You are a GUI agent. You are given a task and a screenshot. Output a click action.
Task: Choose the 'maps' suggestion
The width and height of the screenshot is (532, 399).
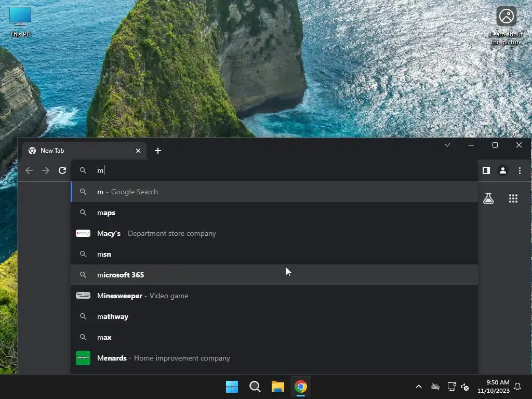[274, 212]
